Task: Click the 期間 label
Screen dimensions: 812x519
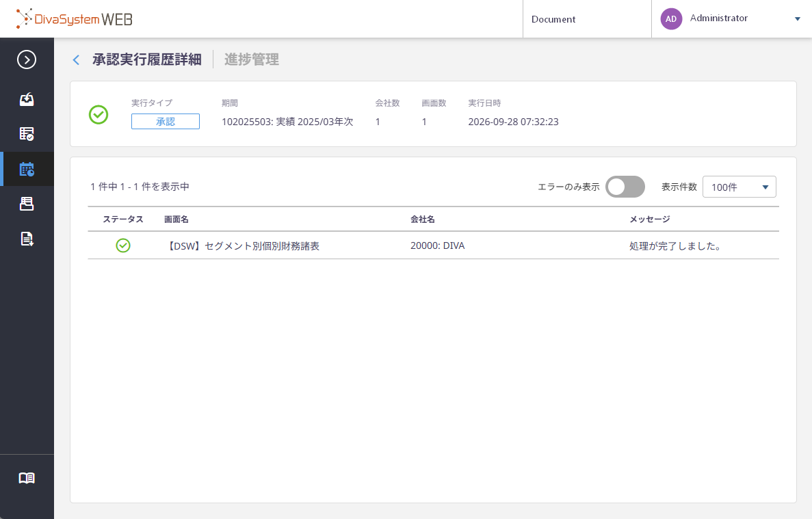Action: pyautogui.click(x=229, y=103)
